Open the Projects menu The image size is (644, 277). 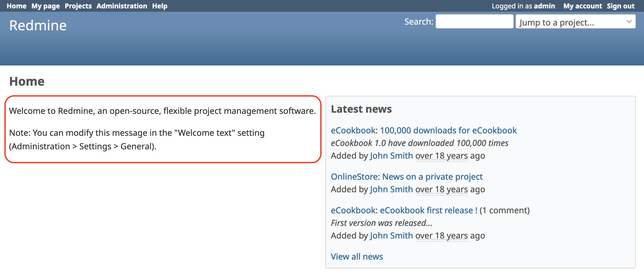click(78, 6)
